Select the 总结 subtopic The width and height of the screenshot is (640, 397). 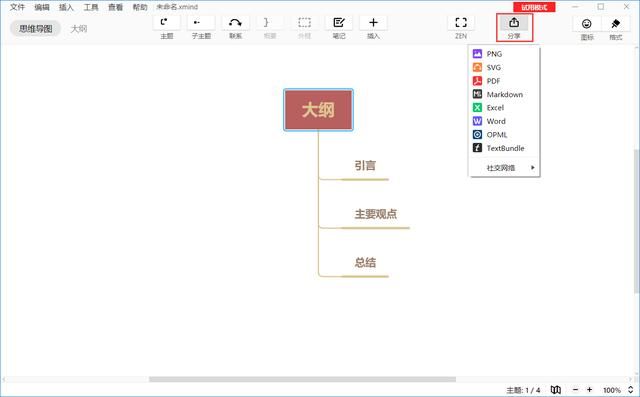(365, 262)
